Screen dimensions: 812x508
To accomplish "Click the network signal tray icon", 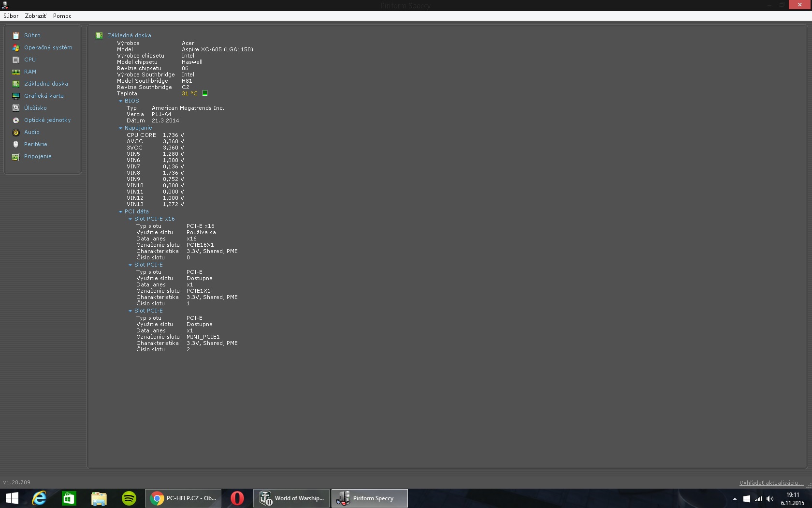I will pos(758,499).
